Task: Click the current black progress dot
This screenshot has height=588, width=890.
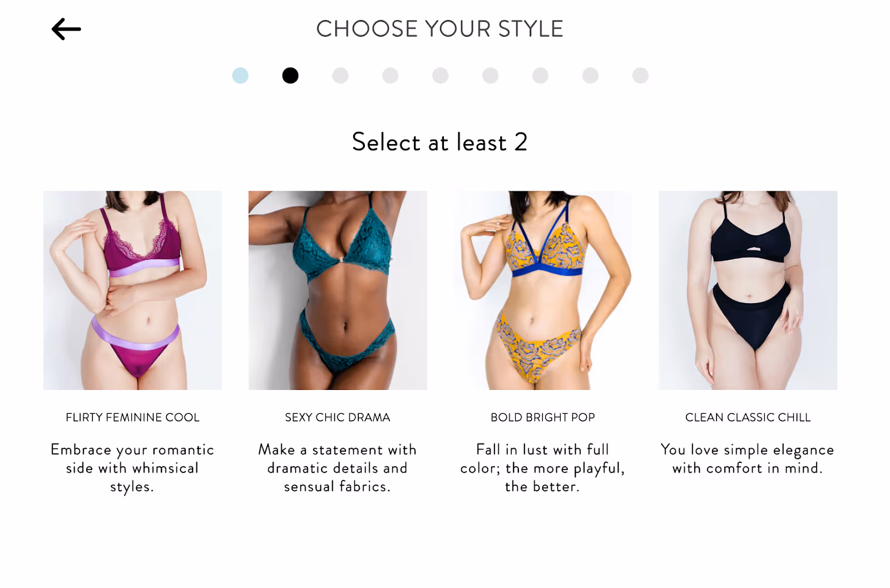Action: pos(290,76)
